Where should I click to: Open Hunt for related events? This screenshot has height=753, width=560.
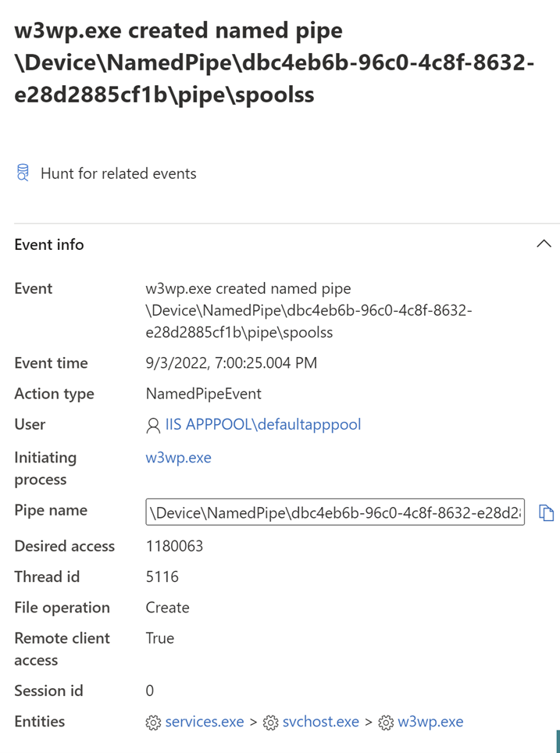click(x=117, y=173)
